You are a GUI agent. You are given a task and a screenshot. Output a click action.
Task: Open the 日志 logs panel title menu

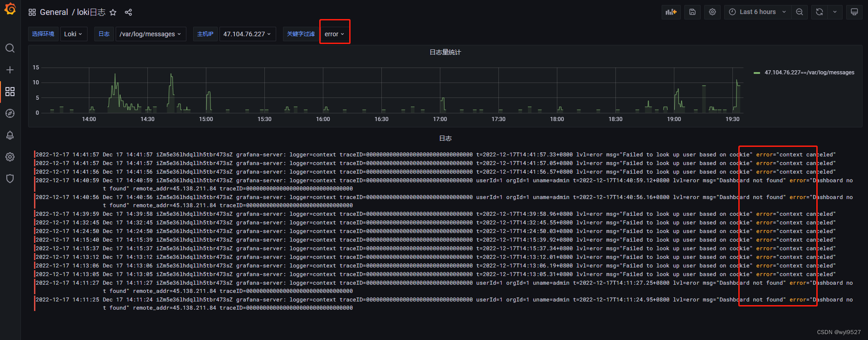click(x=445, y=138)
